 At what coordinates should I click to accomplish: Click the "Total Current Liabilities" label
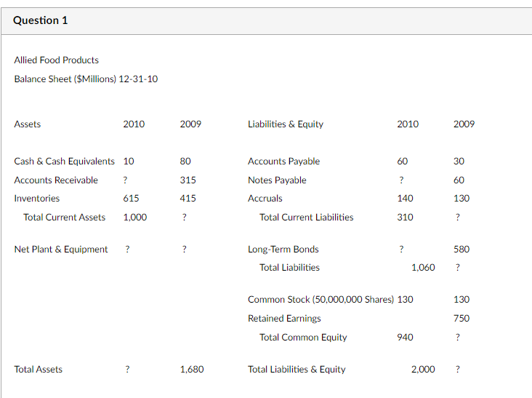tap(307, 218)
